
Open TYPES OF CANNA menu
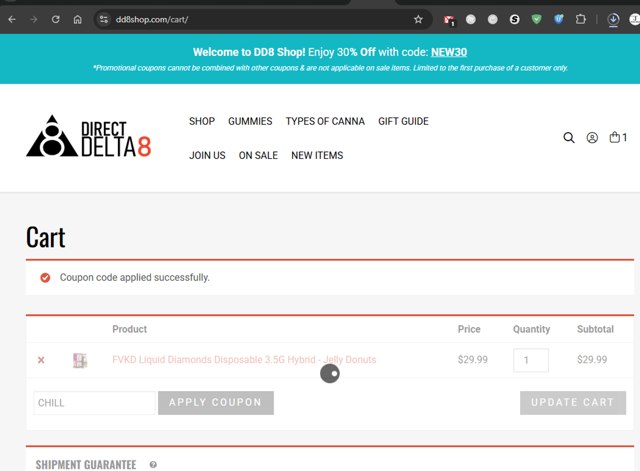325,121
